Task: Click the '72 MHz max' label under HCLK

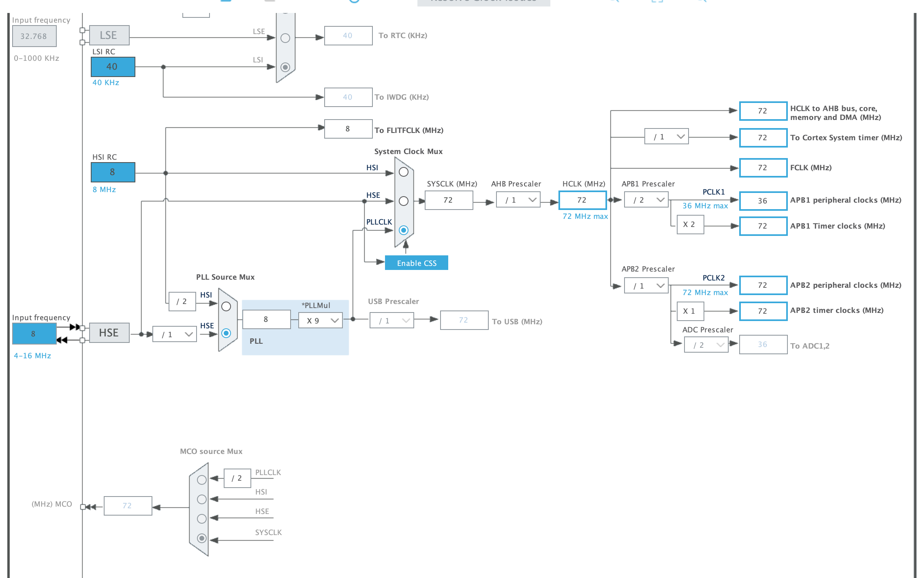Action: tap(585, 216)
